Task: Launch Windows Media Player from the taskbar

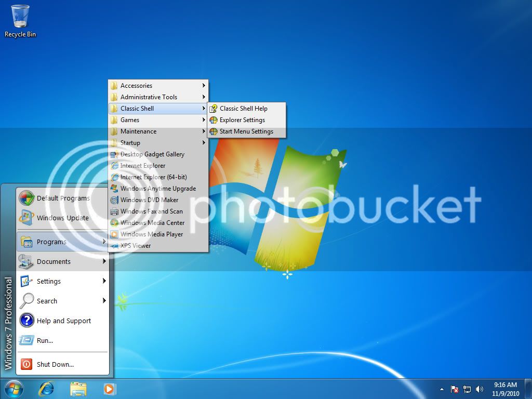Action: 109,389
